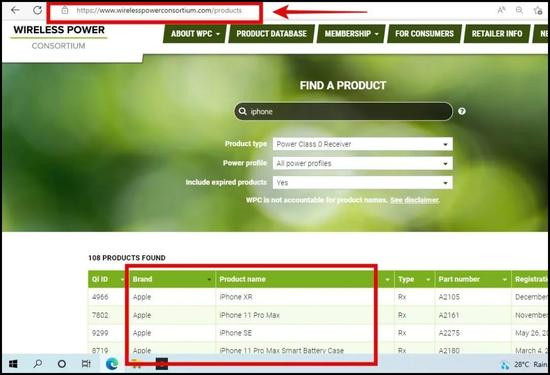Sort by the Brand column header
Image resolution: width=550 pixels, height=375 pixels.
172,279
